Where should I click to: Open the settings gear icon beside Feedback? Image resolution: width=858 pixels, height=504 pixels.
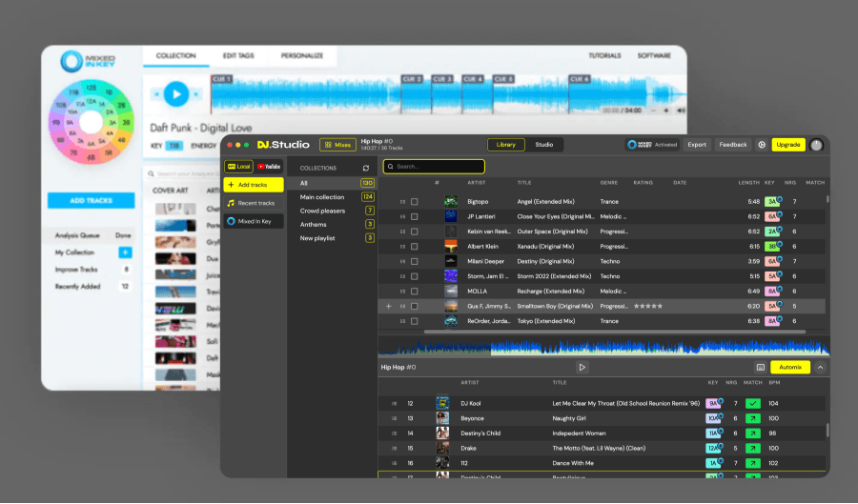tap(761, 145)
